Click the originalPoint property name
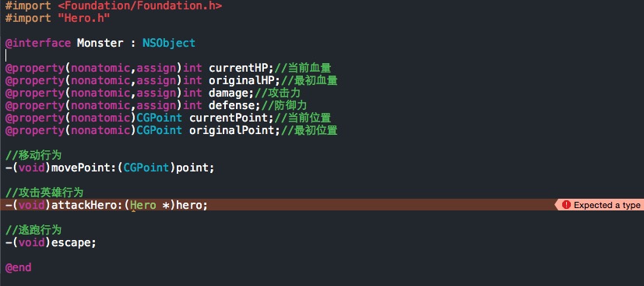Image resolution: width=644 pixels, height=286 pixels. [x=231, y=131]
